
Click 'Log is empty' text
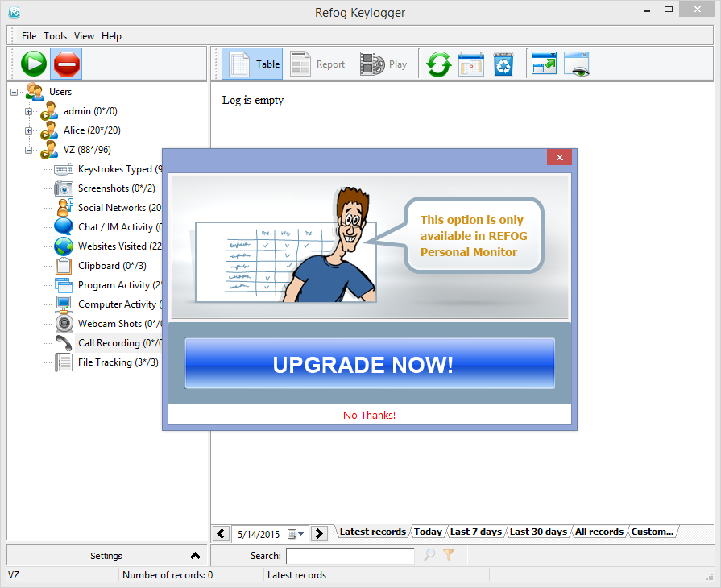point(252,100)
